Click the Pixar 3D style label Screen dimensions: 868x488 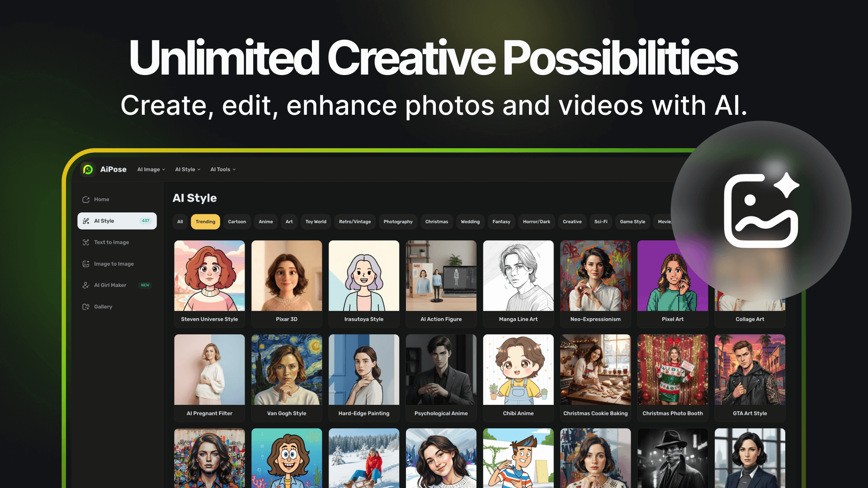pyautogui.click(x=287, y=319)
